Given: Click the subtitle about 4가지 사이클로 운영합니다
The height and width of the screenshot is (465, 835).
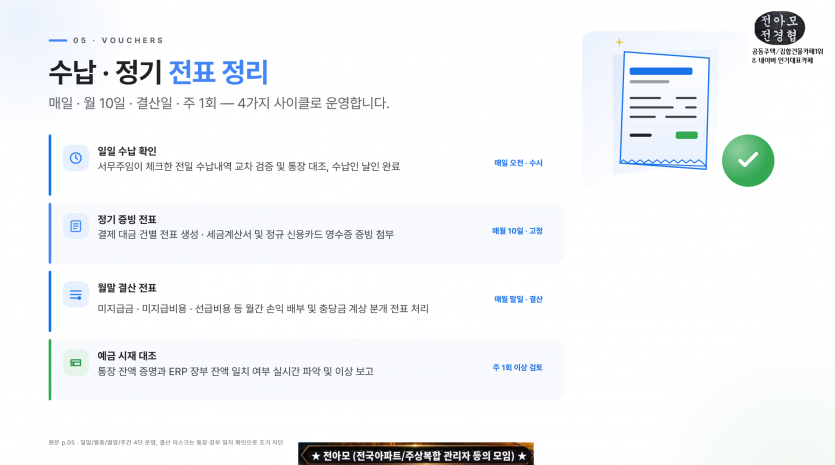Looking at the screenshot, I should coord(219,103).
